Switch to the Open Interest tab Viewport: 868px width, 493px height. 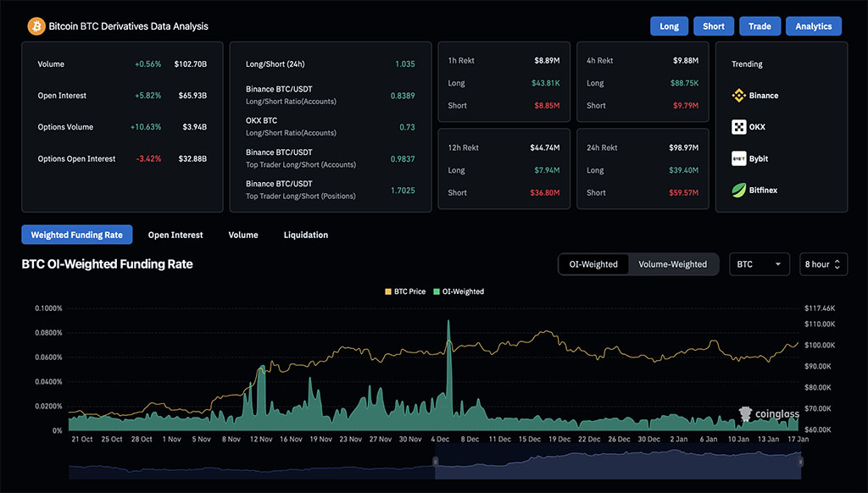point(175,235)
